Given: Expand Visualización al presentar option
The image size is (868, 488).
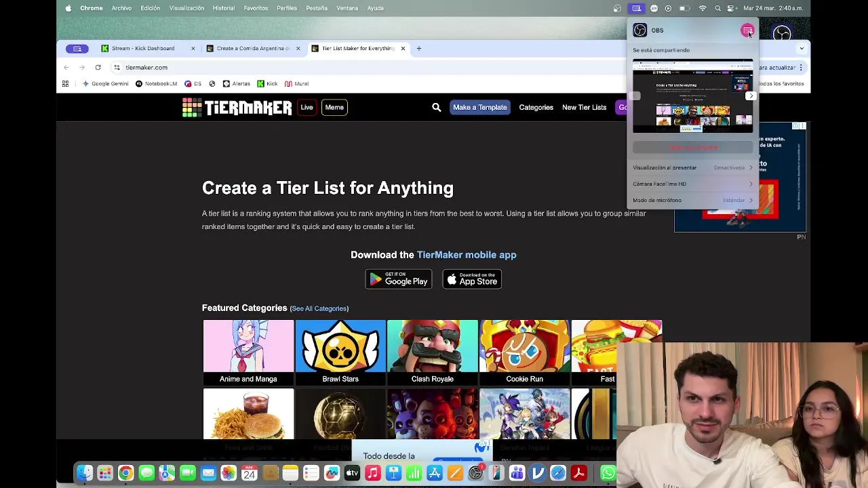Looking at the screenshot, I should coord(692,167).
